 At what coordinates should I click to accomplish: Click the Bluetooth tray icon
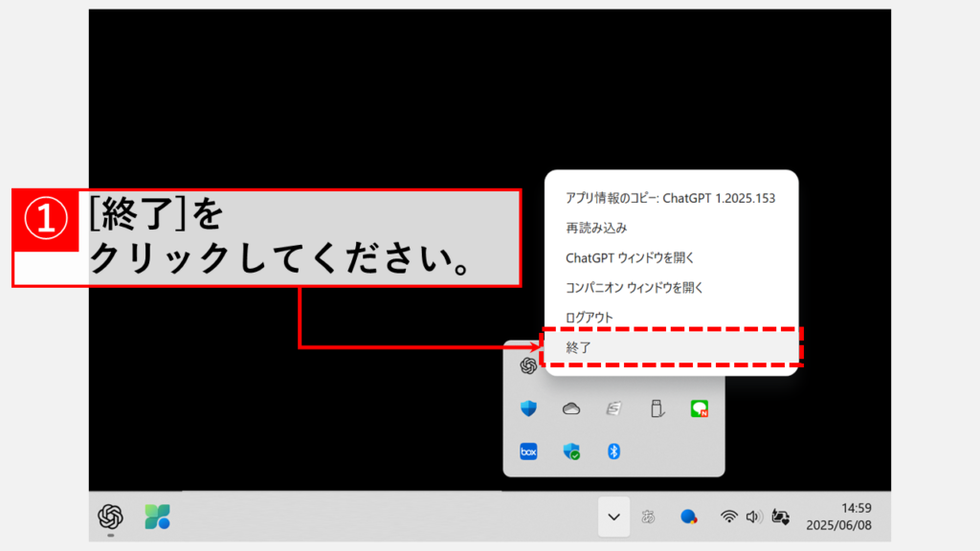tap(614, 452)
